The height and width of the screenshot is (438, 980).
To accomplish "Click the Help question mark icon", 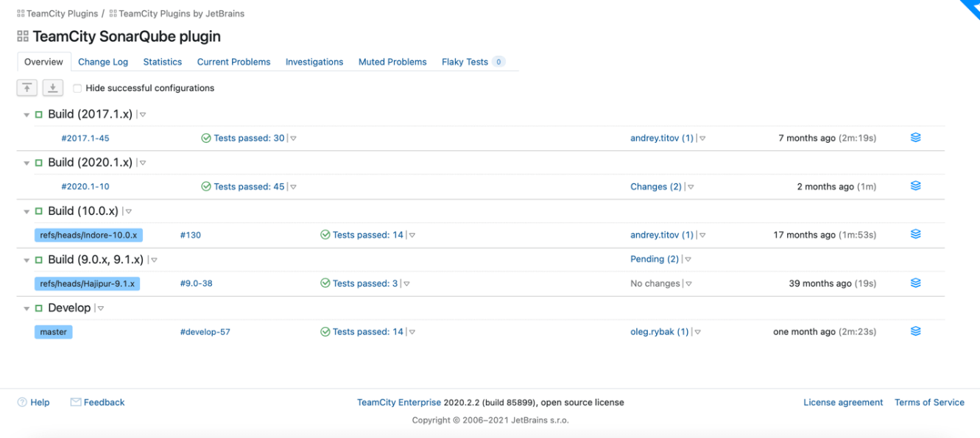I will click(x=22, y=403).
